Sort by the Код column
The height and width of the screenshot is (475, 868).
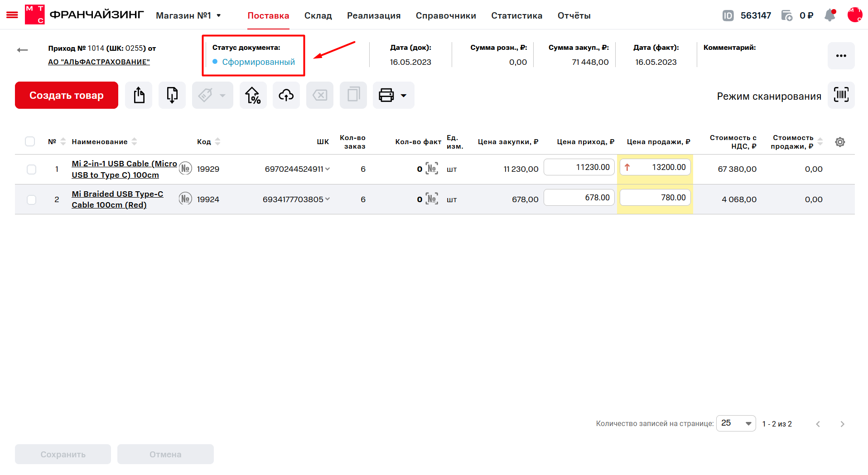point(217,141)
